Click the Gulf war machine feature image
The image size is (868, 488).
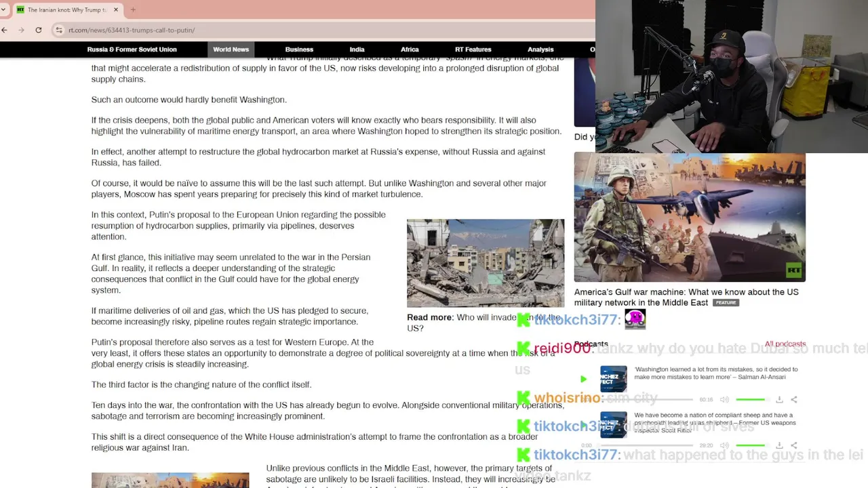click(x=690, y=217)
